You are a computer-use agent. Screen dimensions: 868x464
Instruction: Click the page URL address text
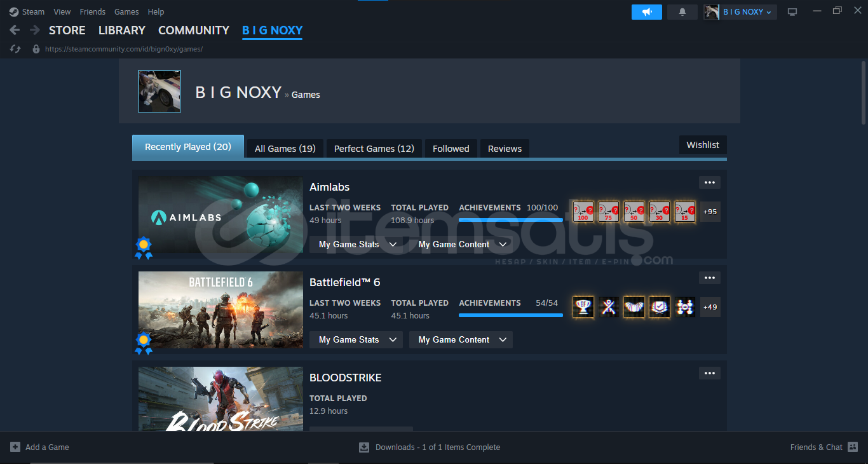[124, 49]
